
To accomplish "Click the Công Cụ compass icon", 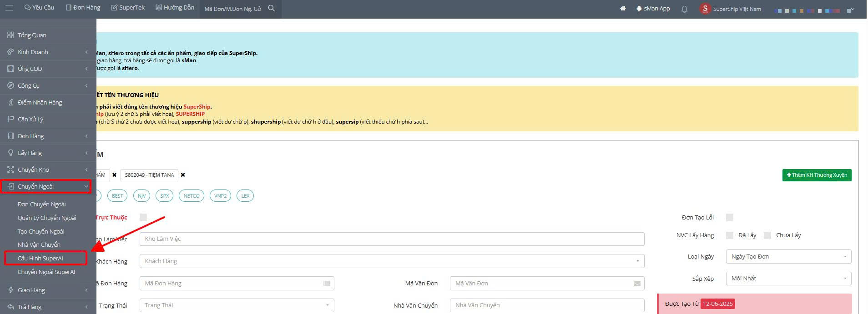I will coord(11,85).
